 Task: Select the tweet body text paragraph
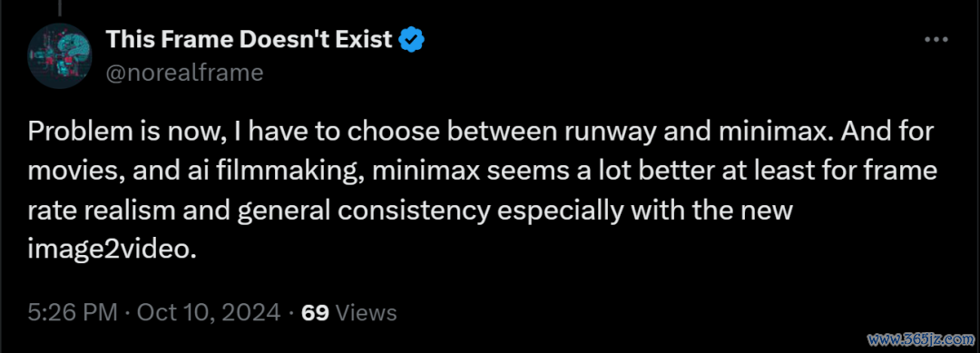(482, 191)
